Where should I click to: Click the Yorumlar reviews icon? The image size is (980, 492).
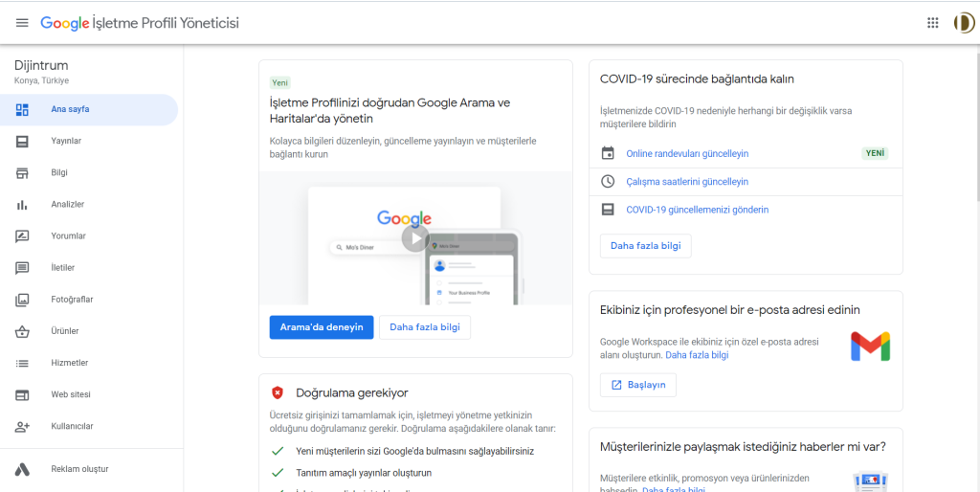pos(22,236)
